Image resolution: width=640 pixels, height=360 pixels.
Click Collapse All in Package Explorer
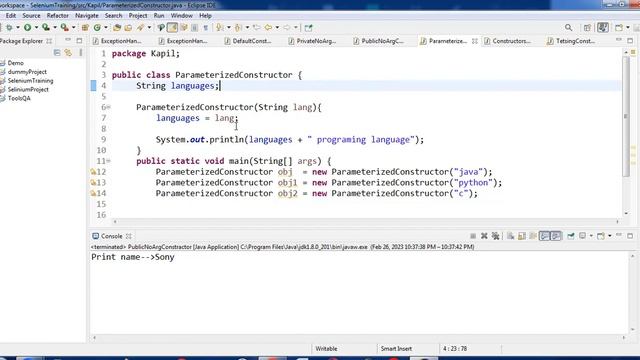[x=57, y=53]
